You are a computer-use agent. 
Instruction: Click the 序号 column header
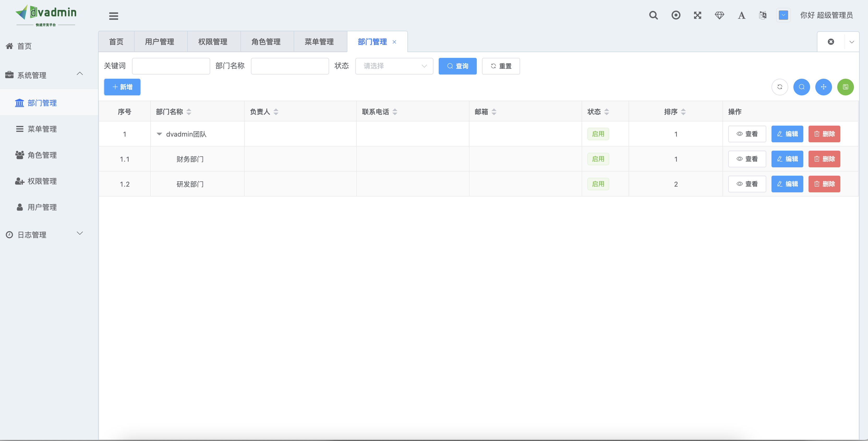(124, 112)
